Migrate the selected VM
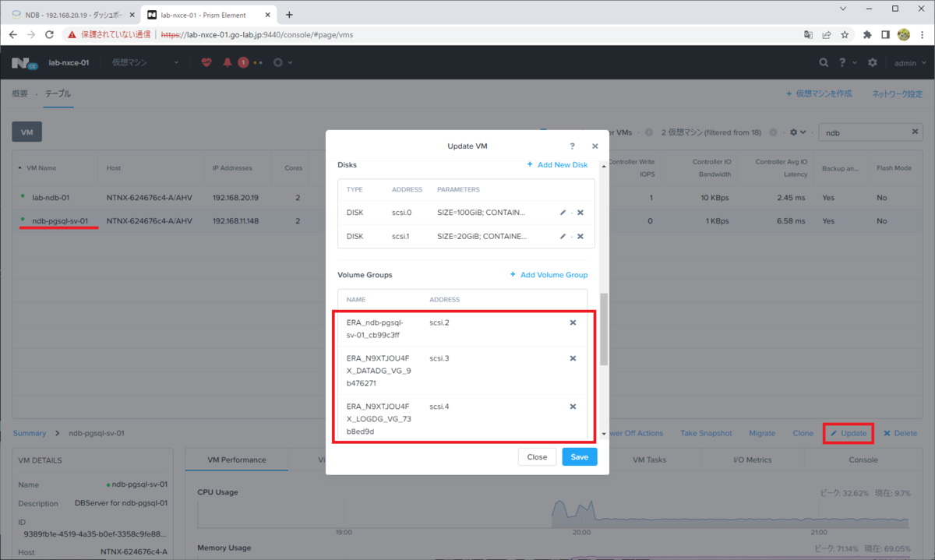The width and height of the screenshot is (935, 560). 762,433
